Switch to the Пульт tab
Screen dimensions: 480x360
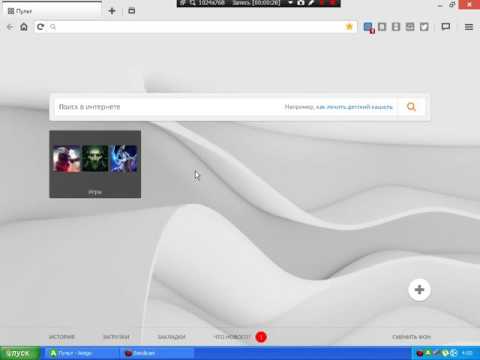pyautogui.click(x=51, y=11)
